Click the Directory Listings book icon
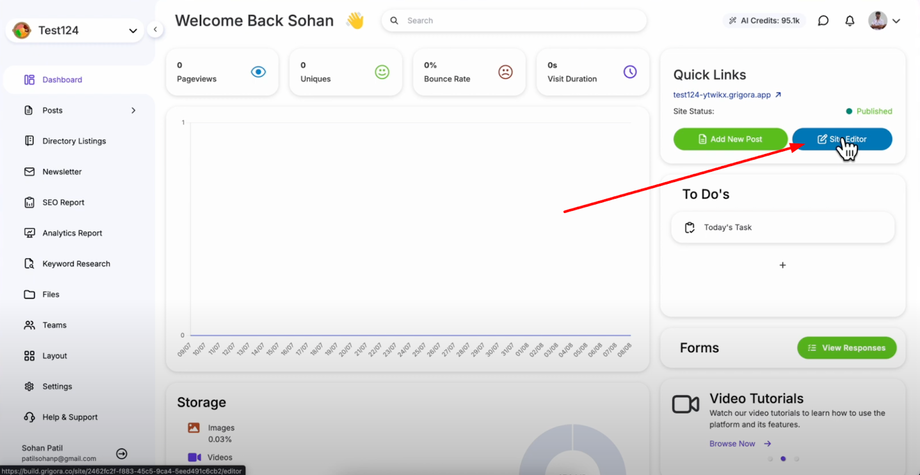 (x=29, y=141)
